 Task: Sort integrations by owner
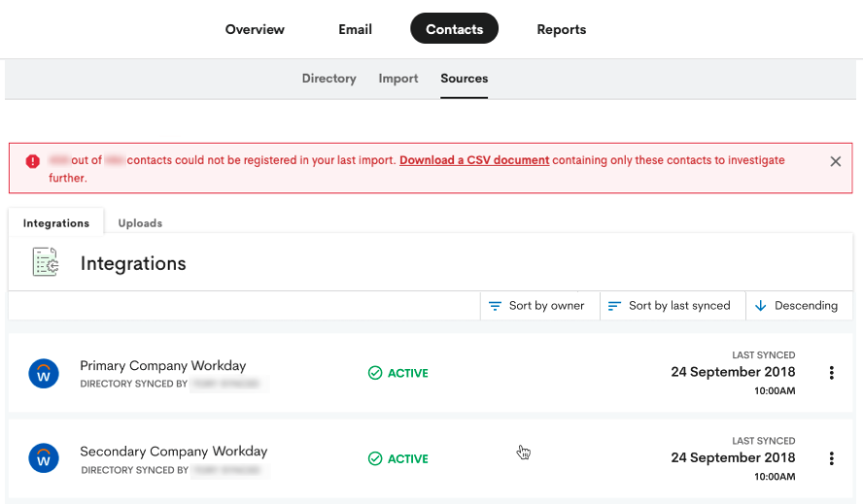(x=540, y=305)
